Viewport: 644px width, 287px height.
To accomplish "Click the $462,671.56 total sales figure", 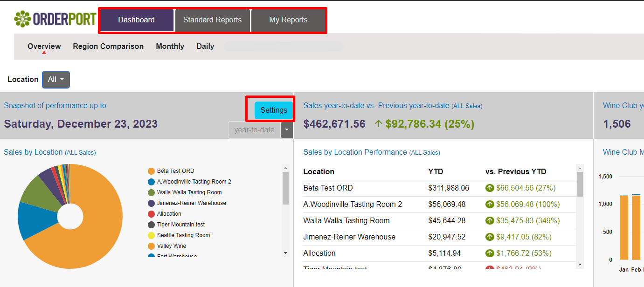I will 334,124.
